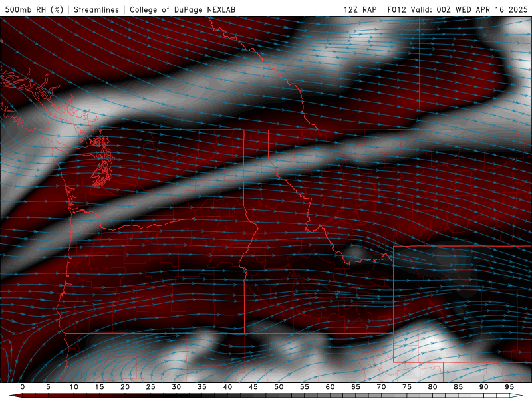Click the colorbar tick label "55"
The width and height of the screenshot is (532, 399).
click(x=305, y=387)
